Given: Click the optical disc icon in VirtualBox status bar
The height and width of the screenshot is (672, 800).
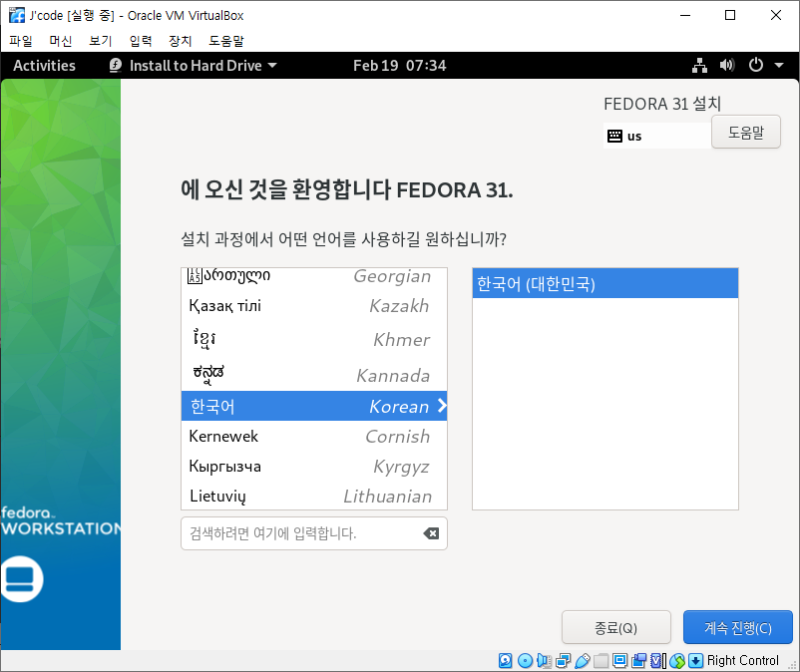Looking at the screenshot, I should [x=525, y=661].
